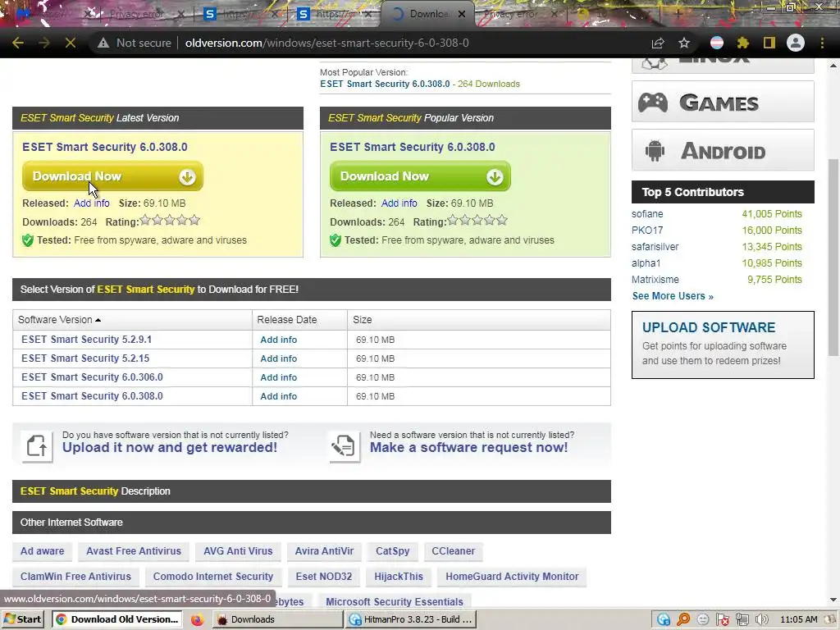840x630 pixels.
Task: Click Upload it now and get rewarded
Action: pos(170,448)
